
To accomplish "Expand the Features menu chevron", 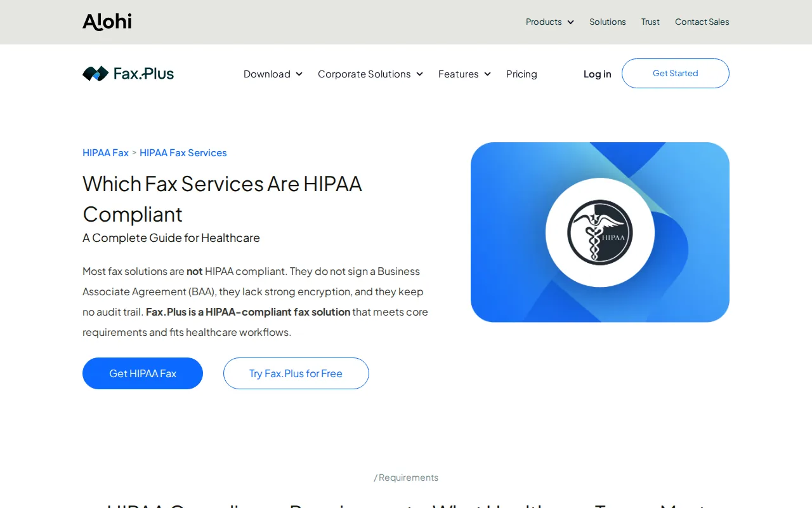I will point(487,74).
